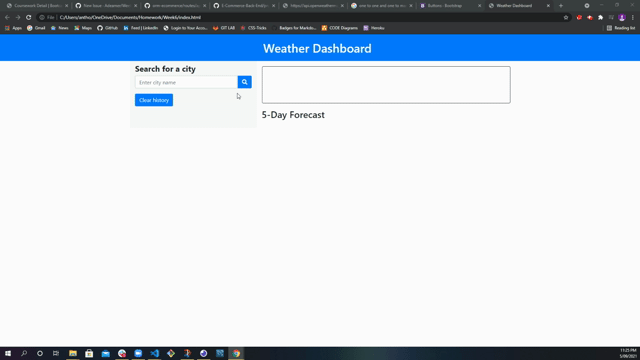
Task: Open the Windows Start menu
Action: (x=8, y=353)
